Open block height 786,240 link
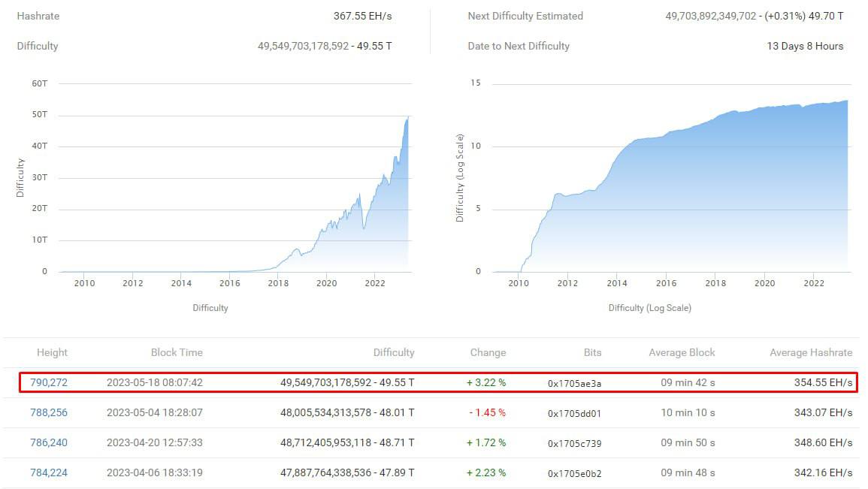The width and height of the screenshot is (868, 489). coord(49,442)
